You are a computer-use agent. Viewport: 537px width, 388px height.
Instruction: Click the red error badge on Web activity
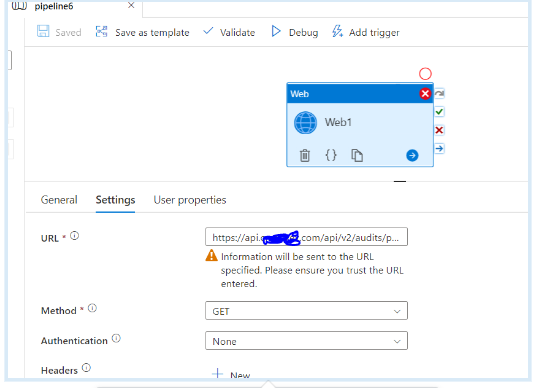click(x=425, y=93)
